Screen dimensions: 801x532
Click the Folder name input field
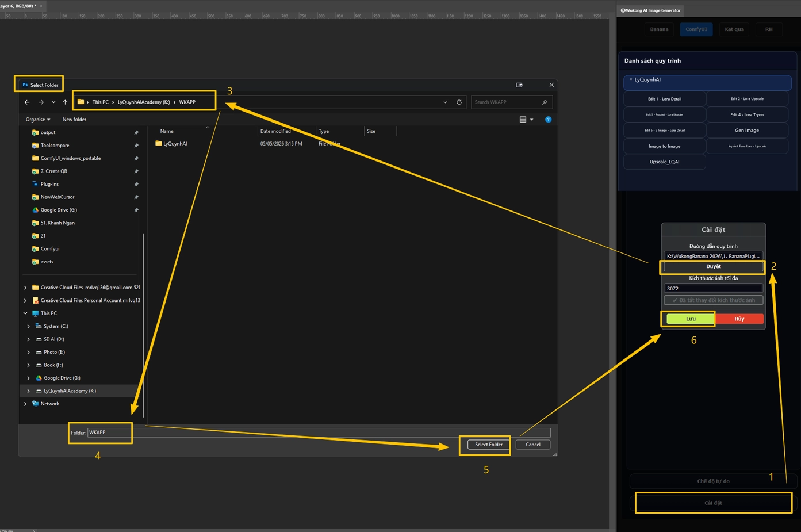(319, 433)
